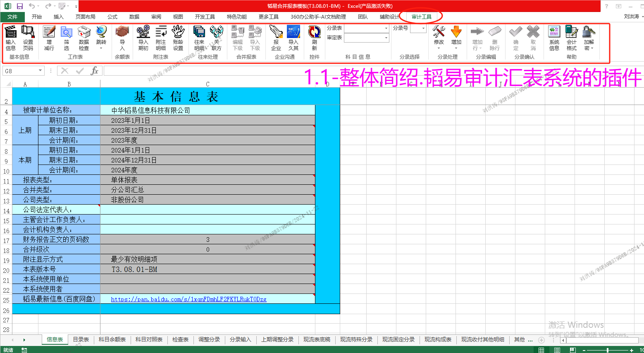Click 往来明细 floppy disk icon
The height and width of the screenshot is (353, 644).
point(199,32)
